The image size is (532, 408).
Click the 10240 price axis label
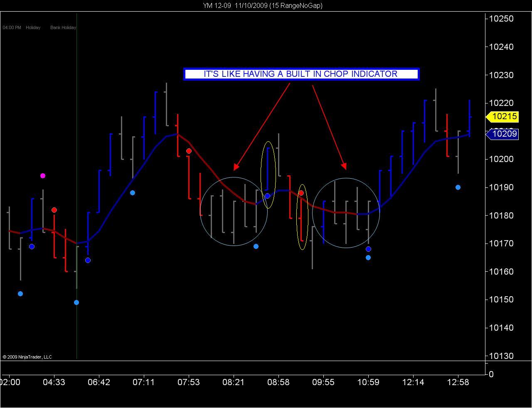pyautogui.click(x=501, y=47)
